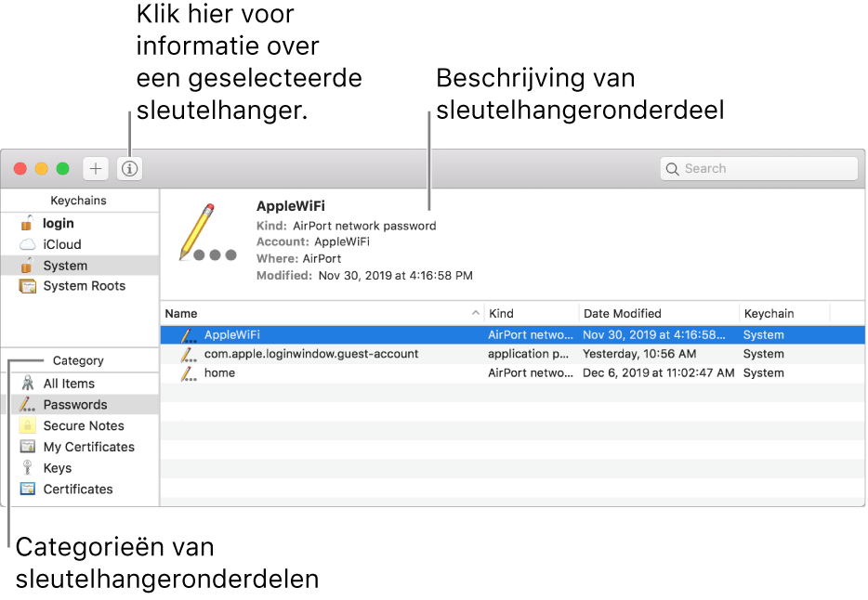Click the AppleWiFi title in details pane
Screen dimensions: 868x600
[x=291, y=206]
